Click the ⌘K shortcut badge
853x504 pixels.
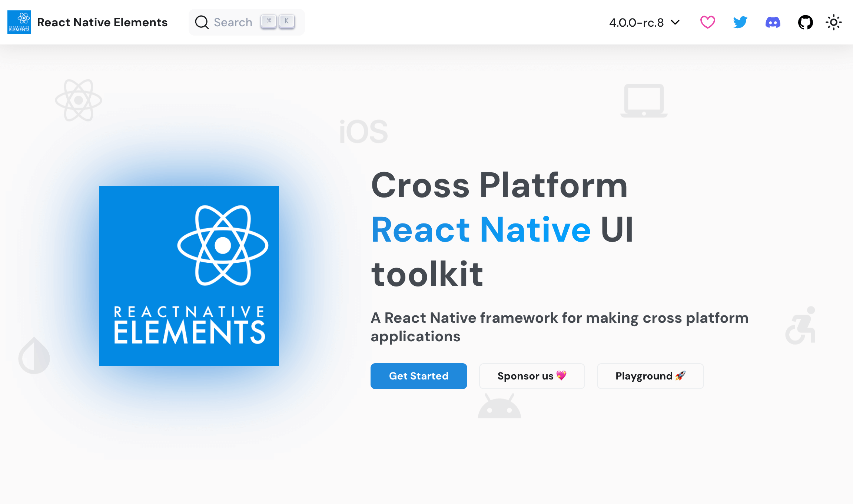276,21
